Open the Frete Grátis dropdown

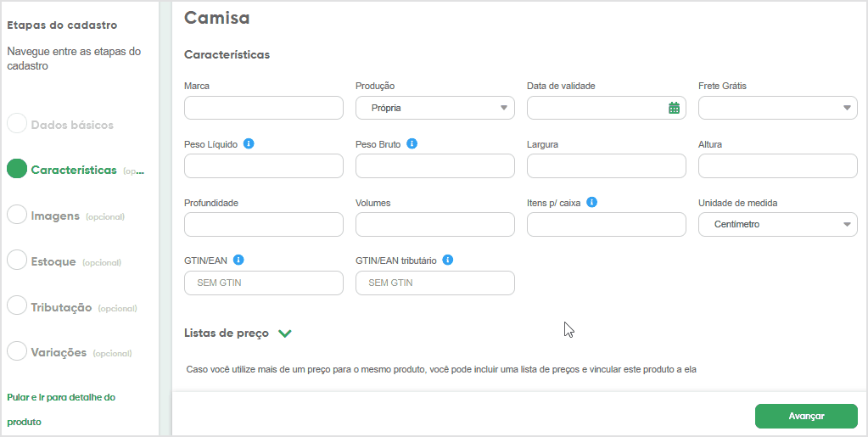(x=778, y=108)
